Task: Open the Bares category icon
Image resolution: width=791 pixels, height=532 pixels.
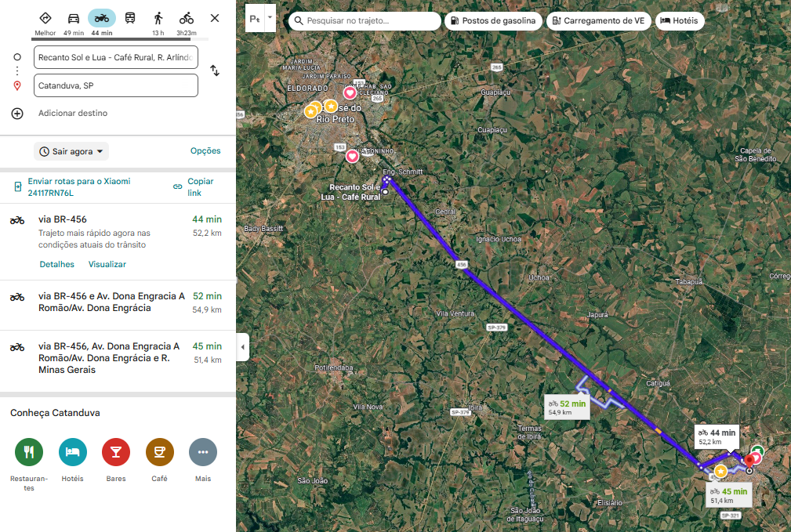Action: [x=116, y=452]
